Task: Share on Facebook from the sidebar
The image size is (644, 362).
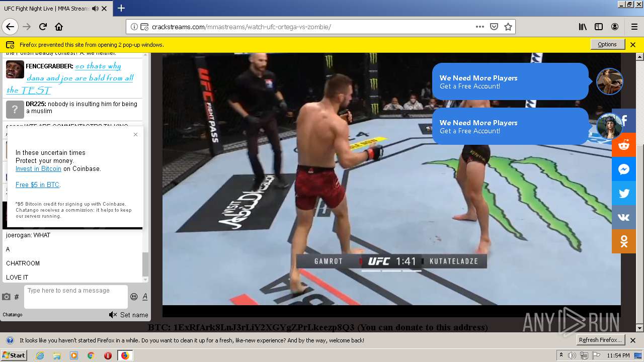Action: pos(624,121)
